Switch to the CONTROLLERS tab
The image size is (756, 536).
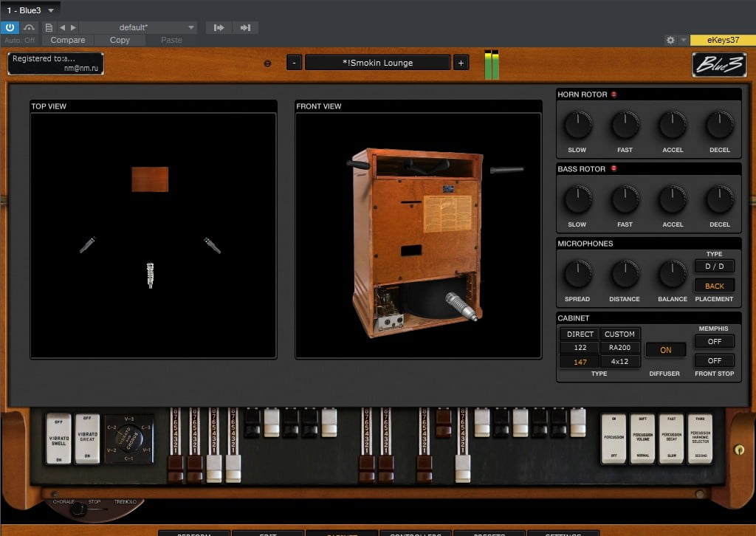416,533
